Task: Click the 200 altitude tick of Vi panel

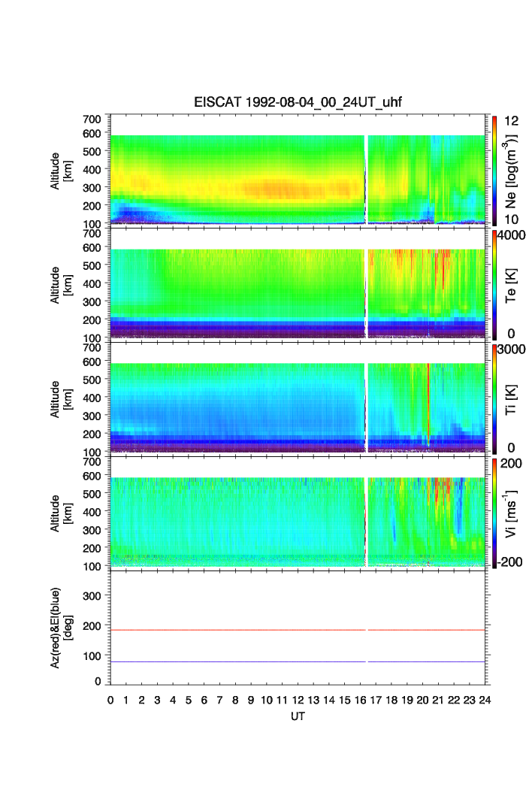Action: point(92,548)
